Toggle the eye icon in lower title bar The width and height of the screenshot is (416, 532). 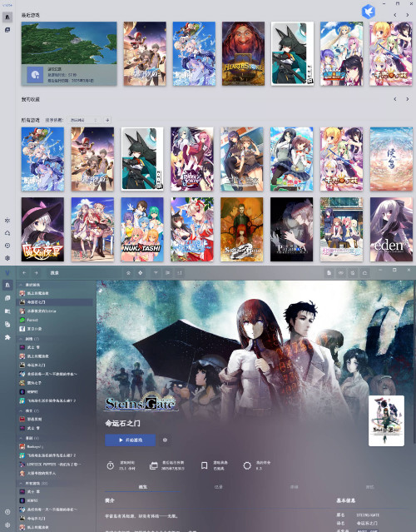(x=341, y=273)
